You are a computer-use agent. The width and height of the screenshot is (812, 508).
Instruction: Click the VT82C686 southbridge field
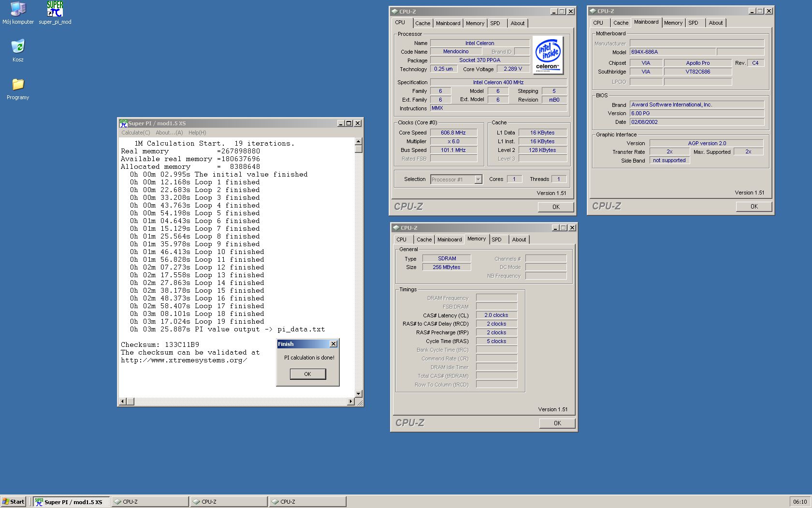click(698, 72)
